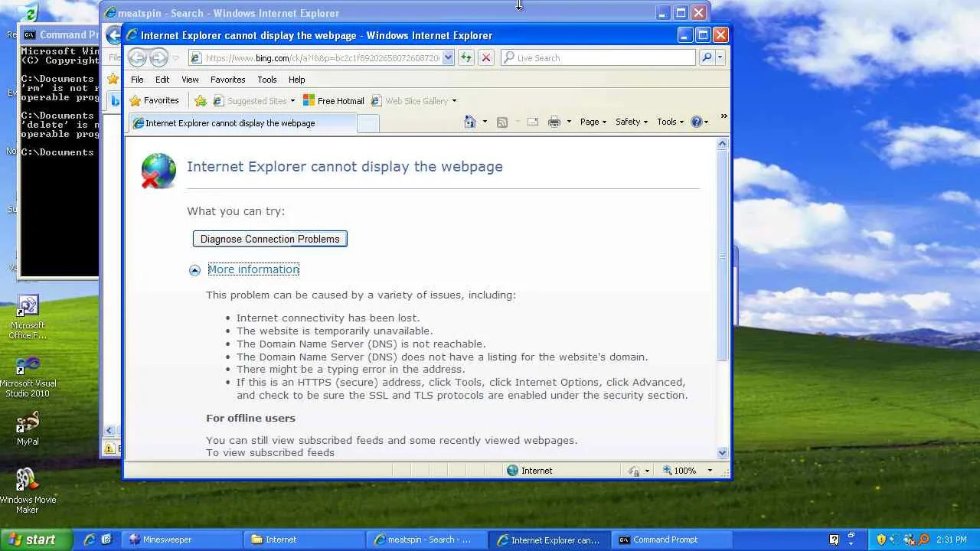Switch to Command Prompt taskbar button
The width and height of the screenshot is (980, 551).
[x=672, y=540]
